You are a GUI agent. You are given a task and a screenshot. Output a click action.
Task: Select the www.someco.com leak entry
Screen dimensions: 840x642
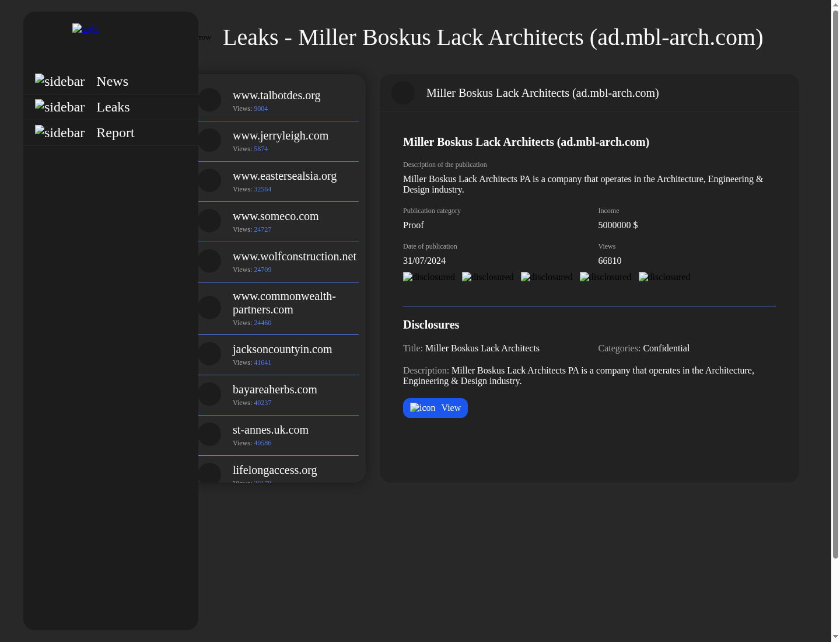(278, 222)
